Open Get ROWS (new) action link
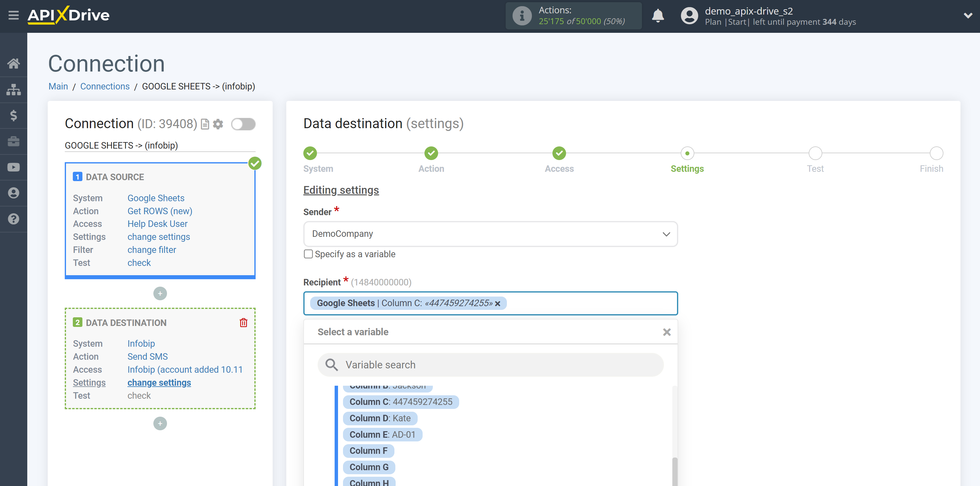 160,211
